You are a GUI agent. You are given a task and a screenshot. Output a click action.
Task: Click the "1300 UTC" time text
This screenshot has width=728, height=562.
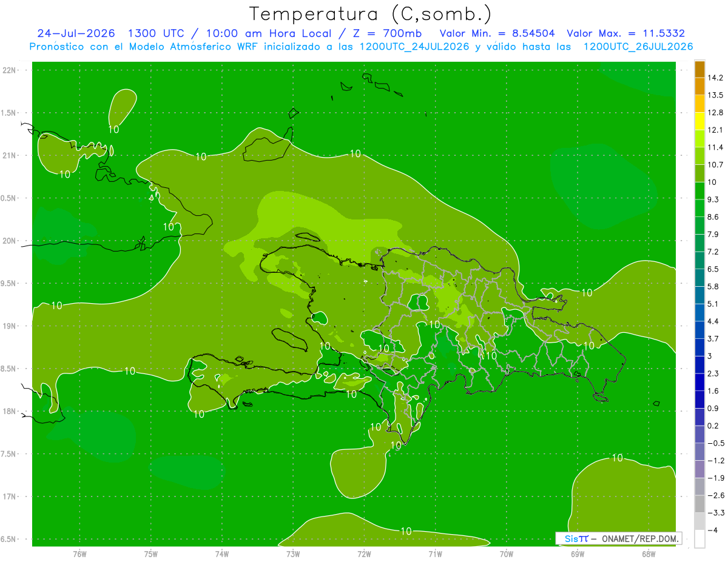[x=157, y=33]
